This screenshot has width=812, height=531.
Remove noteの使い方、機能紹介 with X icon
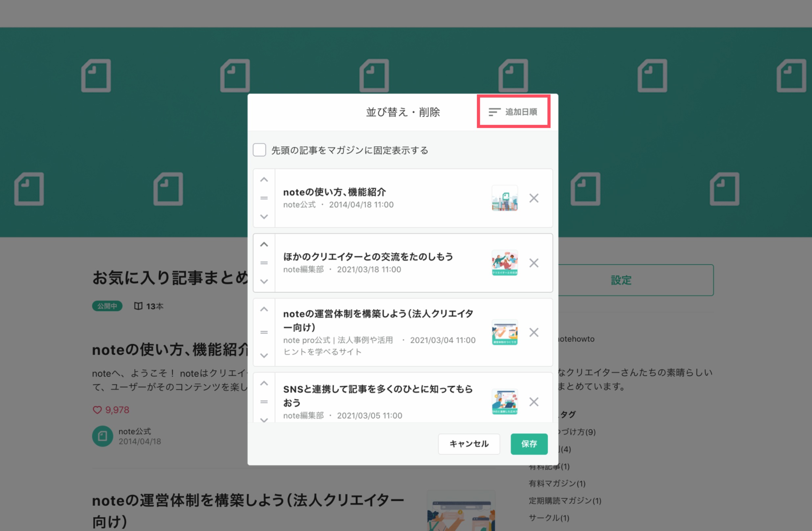click(x=534, y=198)
